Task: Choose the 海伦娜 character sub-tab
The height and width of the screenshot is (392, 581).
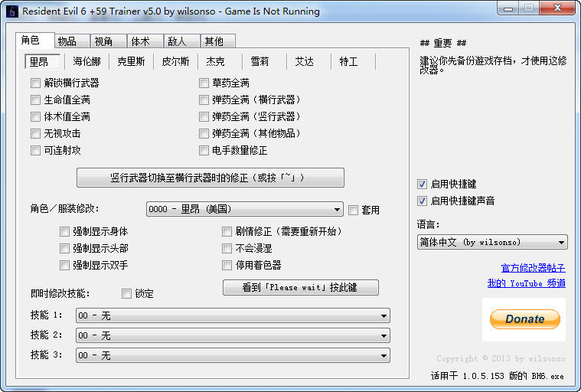Action: [87, 61]
